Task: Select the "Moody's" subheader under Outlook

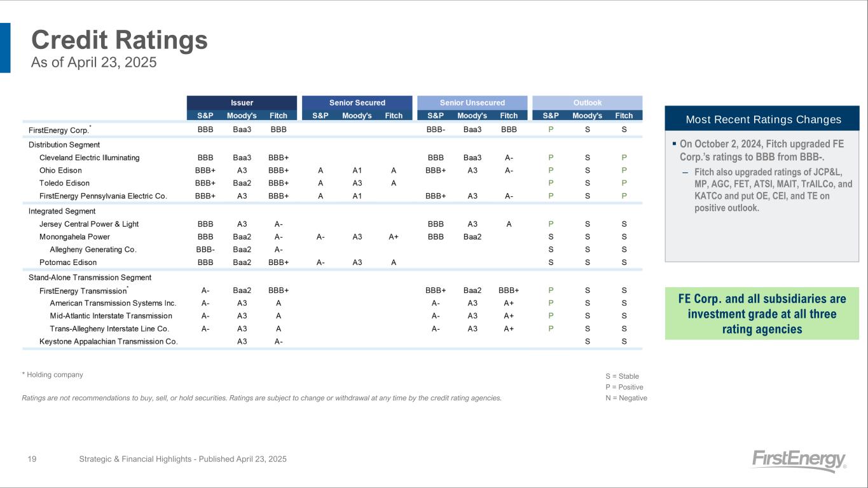Action: pos(587,116)
